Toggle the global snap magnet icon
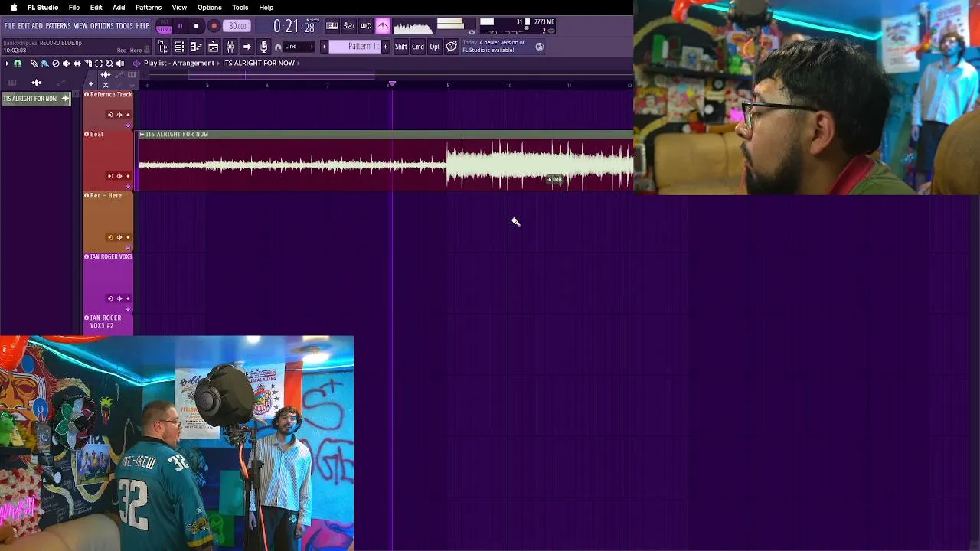This screenshot has width=980, height=551. 278,47
